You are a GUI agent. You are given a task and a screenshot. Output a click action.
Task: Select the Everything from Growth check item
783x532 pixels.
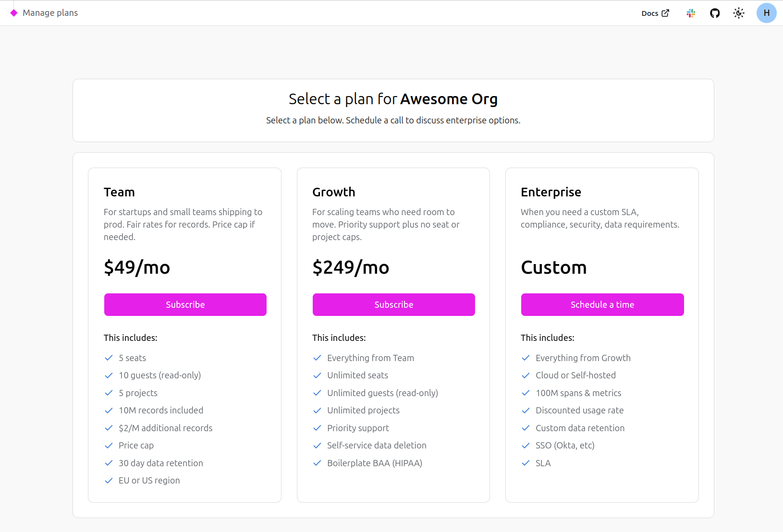tap(526, 358)
